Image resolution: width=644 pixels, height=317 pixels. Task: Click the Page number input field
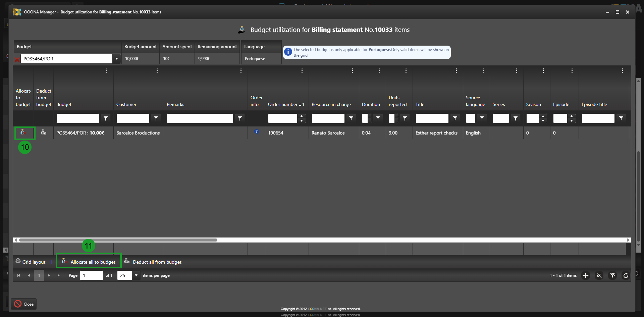91,275
